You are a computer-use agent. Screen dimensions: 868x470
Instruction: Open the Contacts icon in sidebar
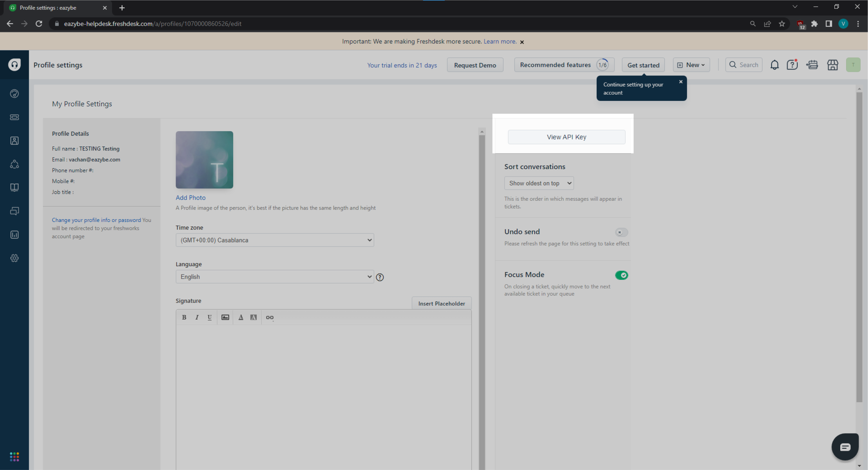[14, 141]
